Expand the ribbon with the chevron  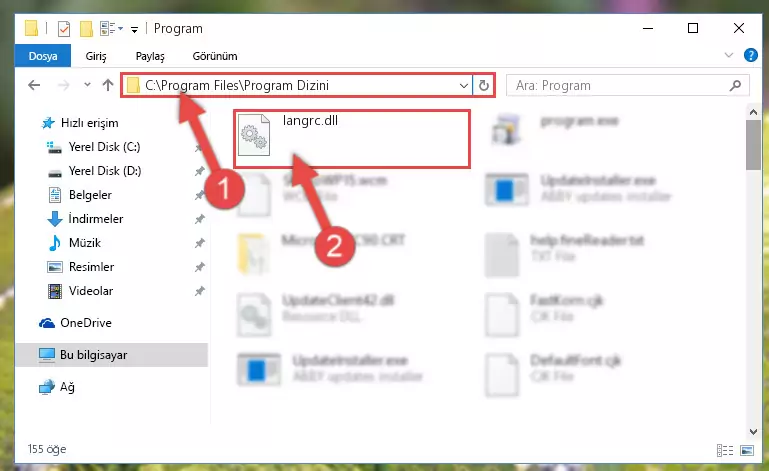pyautogui.click(x=728, y=55)
